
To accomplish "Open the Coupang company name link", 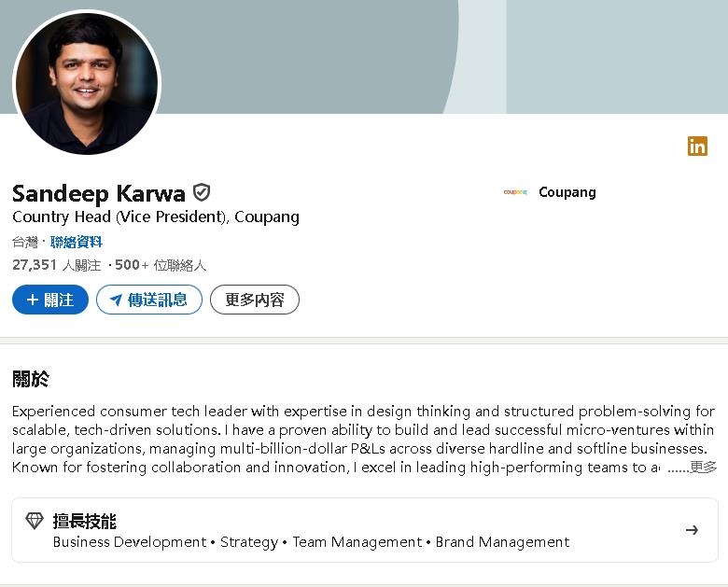I will coord(567,192).
